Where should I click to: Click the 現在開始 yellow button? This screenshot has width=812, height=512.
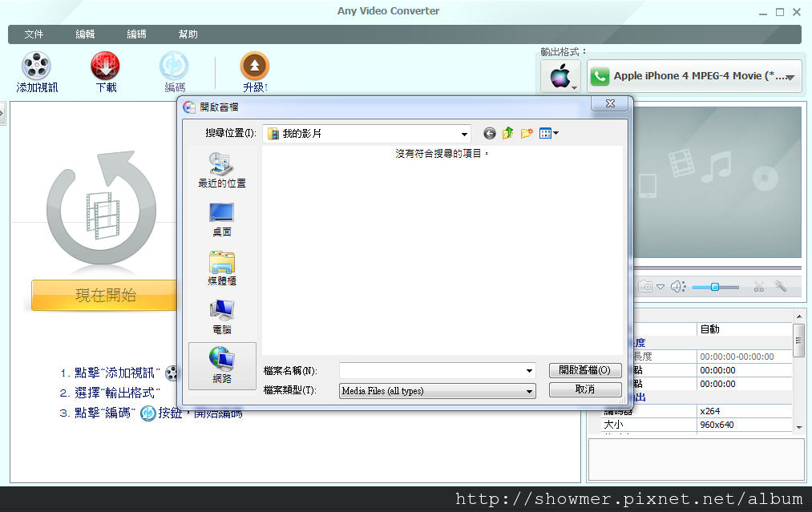[x=104, y=295]
